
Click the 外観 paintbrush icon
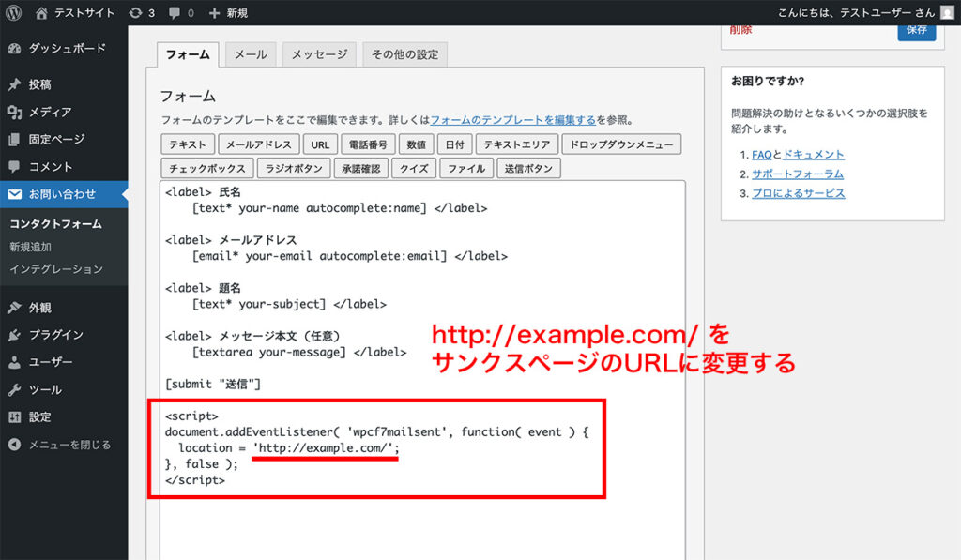tap(14, 308)
